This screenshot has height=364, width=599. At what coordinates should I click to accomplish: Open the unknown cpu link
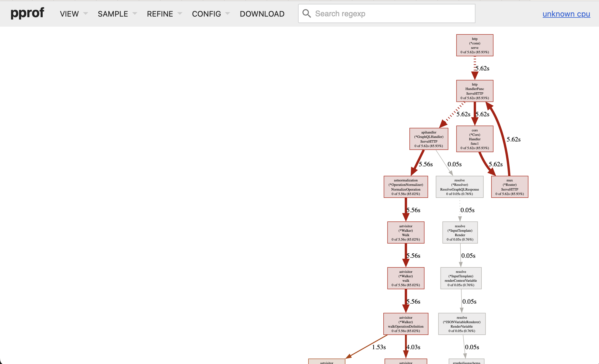click(x=566, y=14)
